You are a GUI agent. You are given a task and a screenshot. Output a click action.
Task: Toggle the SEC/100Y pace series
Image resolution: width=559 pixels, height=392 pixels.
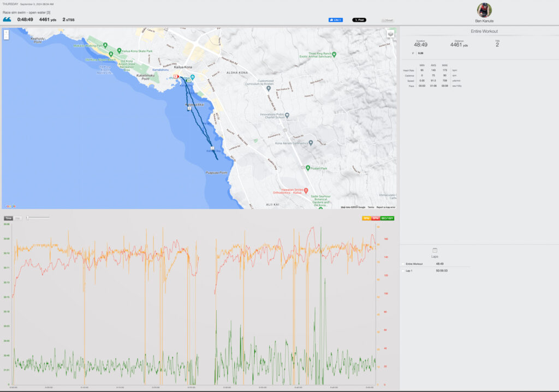pyautogui.click(x=387, y=218)
